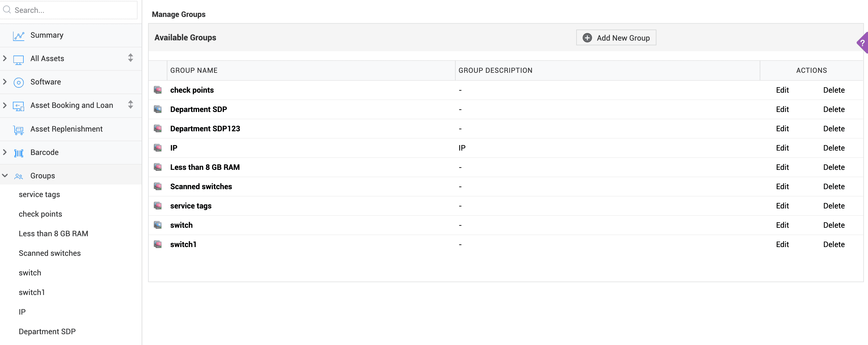868x345 pixels.
Task: Open the Scanned switches group name
Action: coord(201,187)
